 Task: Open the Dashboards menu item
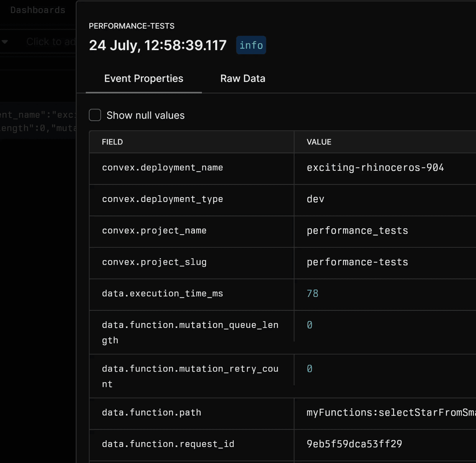point(38,10)
